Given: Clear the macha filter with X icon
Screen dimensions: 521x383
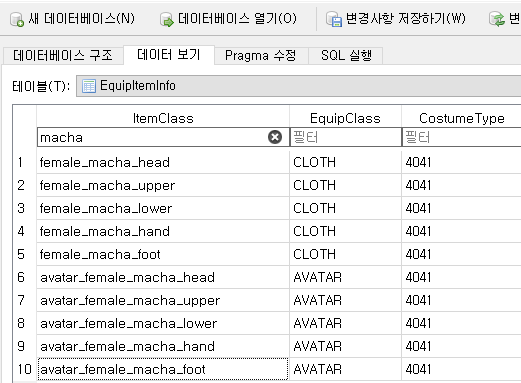Looking at the screenshot, I should point(275,137).
